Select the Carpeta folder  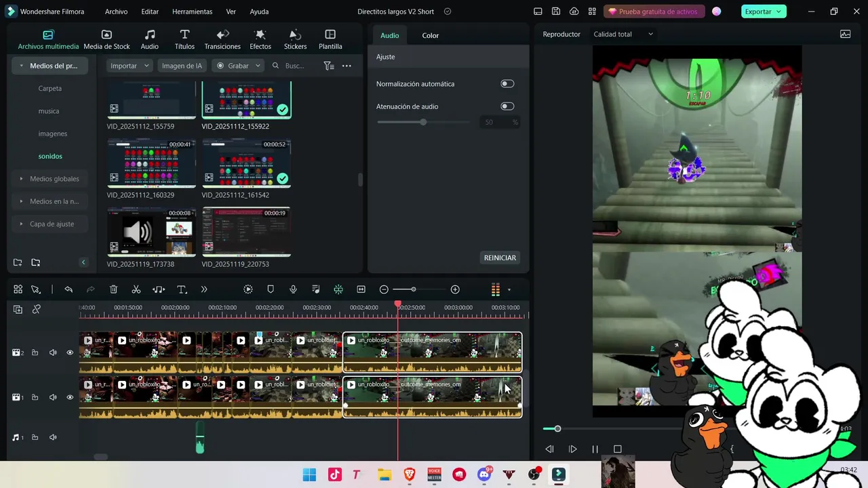[x=50, y=88]
